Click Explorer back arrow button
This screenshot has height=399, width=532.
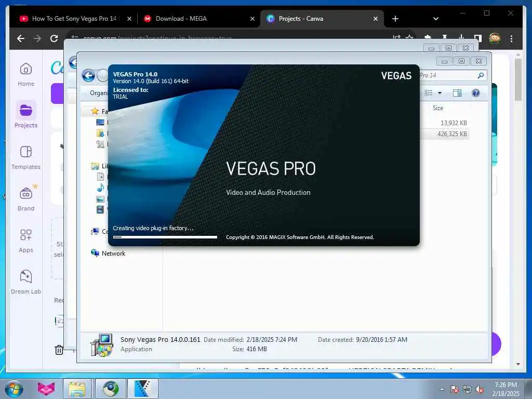[x=88, y=75]
